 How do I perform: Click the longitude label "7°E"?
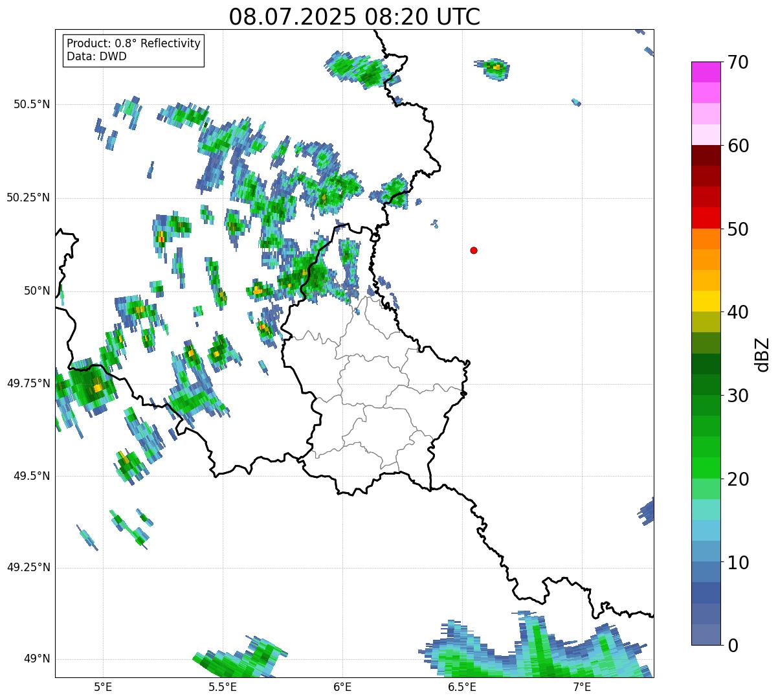pos(582,686)
